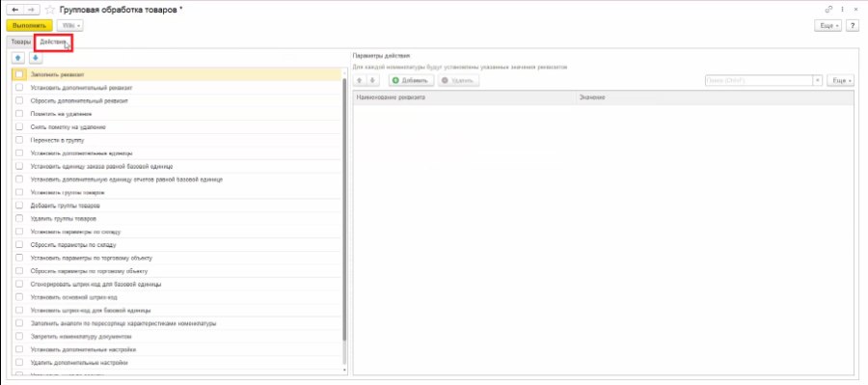This screenshot has width=868, height=385.
Task: Open the Wiki dropdown button
Action: [x=70, y=25]
